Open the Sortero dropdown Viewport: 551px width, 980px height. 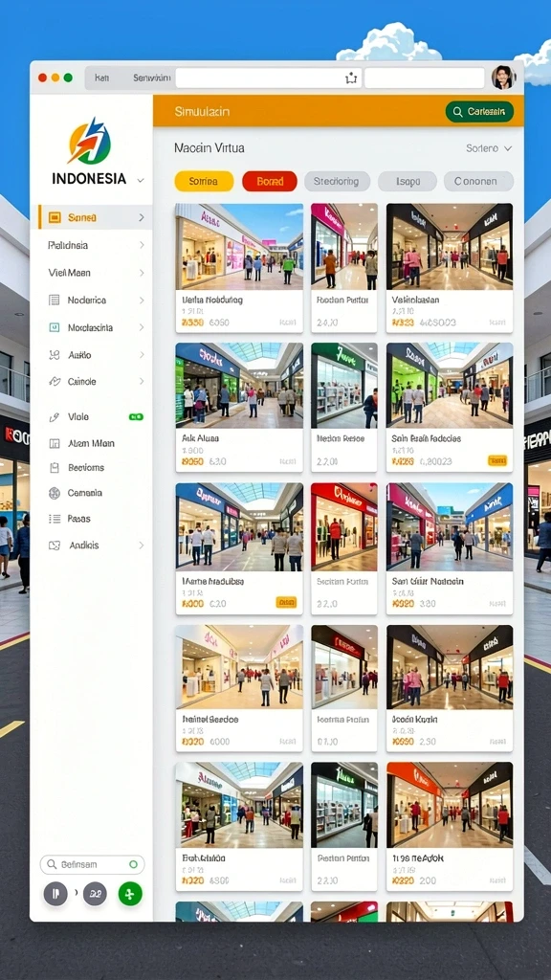click(x=489, y=148)
